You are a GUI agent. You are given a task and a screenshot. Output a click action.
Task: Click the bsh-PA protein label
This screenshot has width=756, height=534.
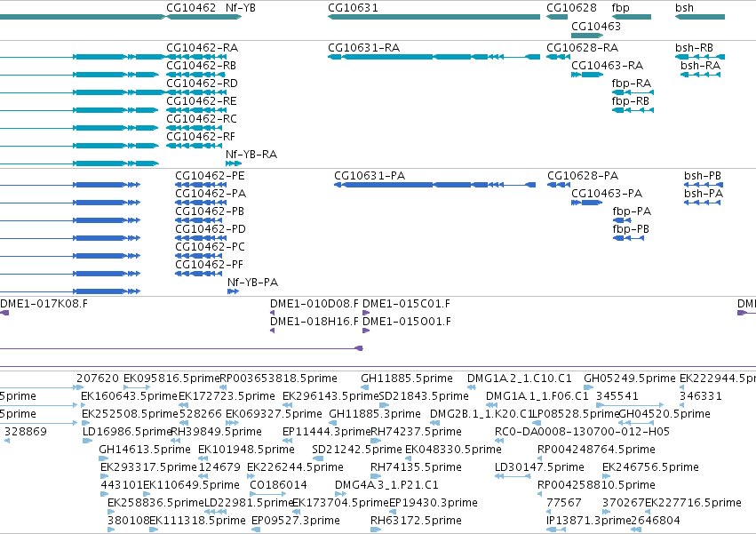click(x=704, y=194)
